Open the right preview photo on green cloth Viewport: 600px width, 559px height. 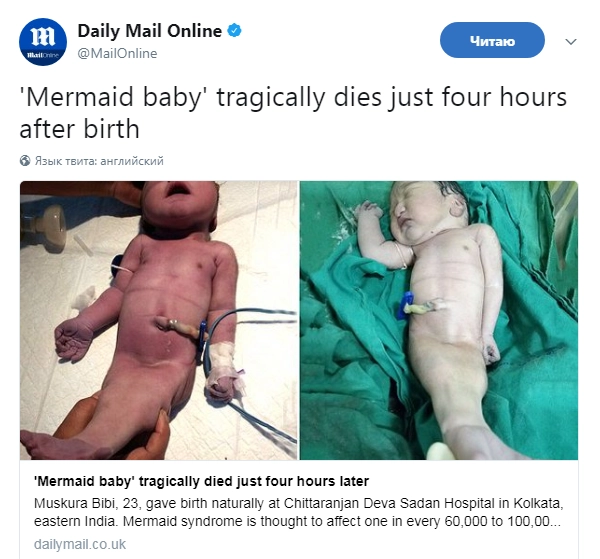tap(439, 320)
